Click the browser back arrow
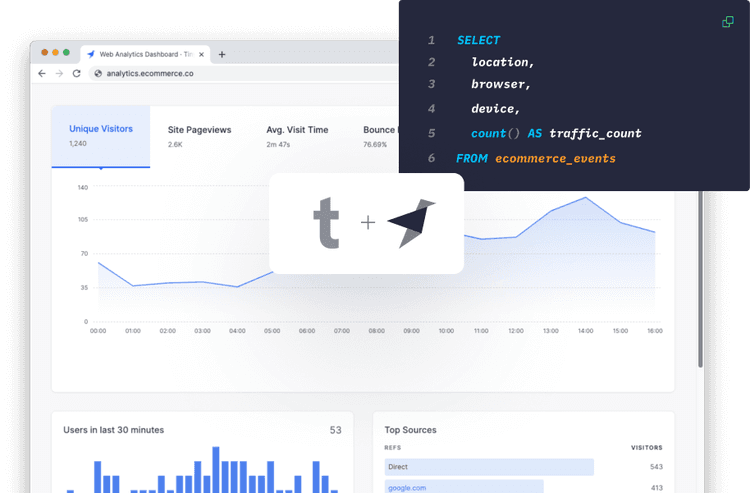 [42, 73]
